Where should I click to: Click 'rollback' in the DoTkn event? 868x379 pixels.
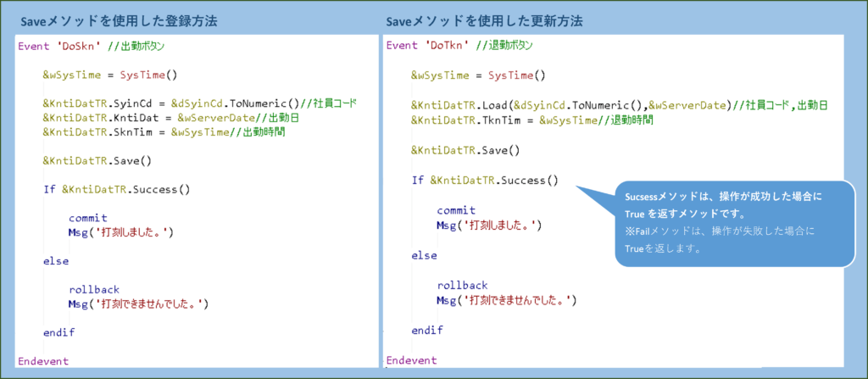tap(462, 286)
